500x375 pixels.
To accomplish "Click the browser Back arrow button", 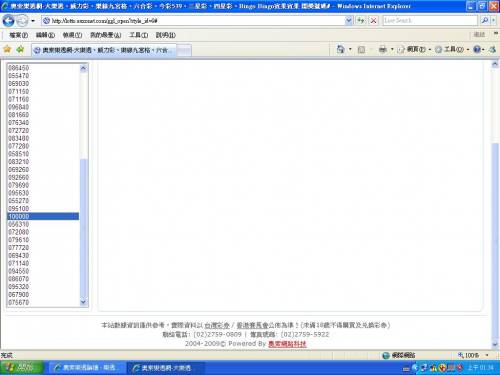I will pyautogui.click(x=8, y=21).
